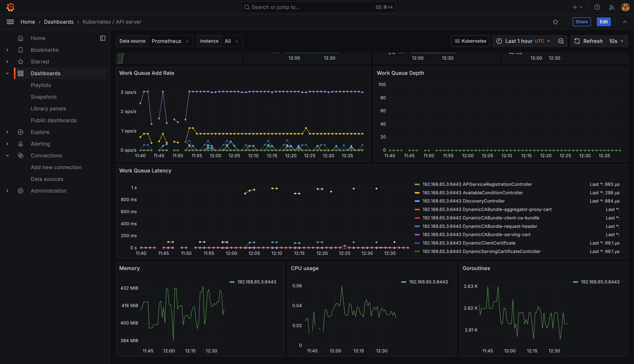Toggle AvailableConditionController legend series
This screenshot has width=634, height=364.
pos(473,193)
